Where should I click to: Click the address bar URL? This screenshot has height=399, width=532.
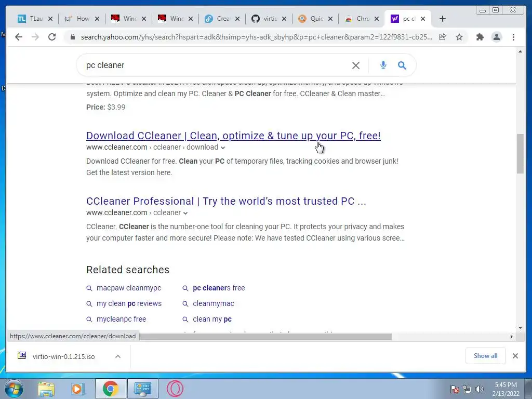(x=257, y=37)
